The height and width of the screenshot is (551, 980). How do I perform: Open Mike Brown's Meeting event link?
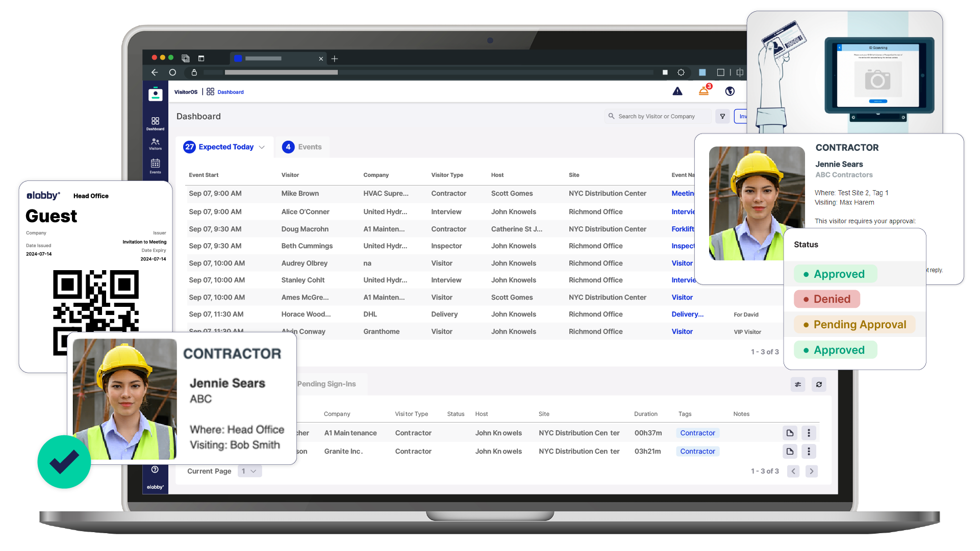pos(683,193)
